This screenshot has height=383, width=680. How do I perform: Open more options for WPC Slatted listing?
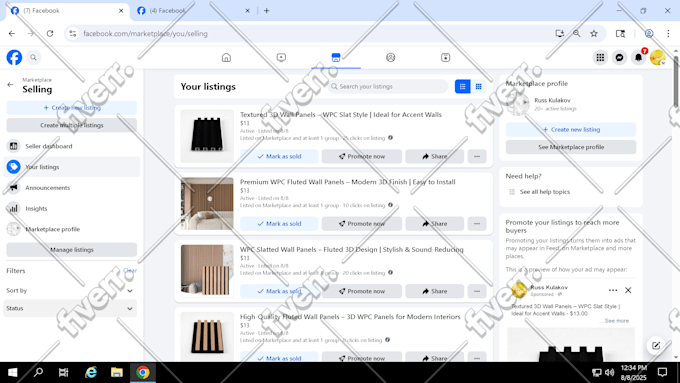click(477, 291)
